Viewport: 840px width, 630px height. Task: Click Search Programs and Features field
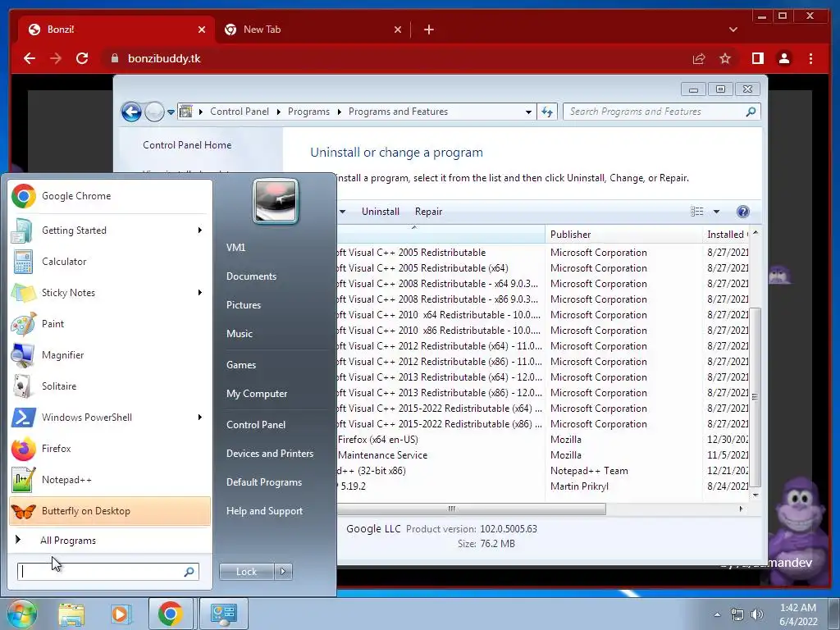[x=662, y=112]
